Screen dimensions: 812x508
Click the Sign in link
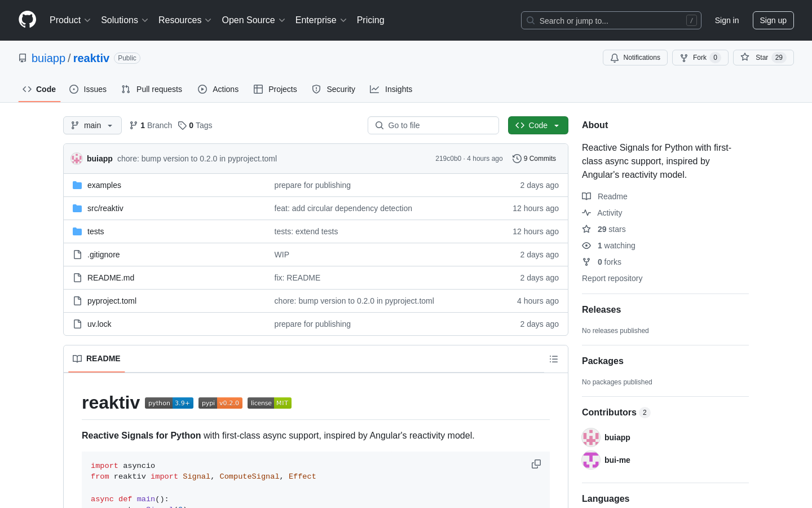(x=727, y=20)
